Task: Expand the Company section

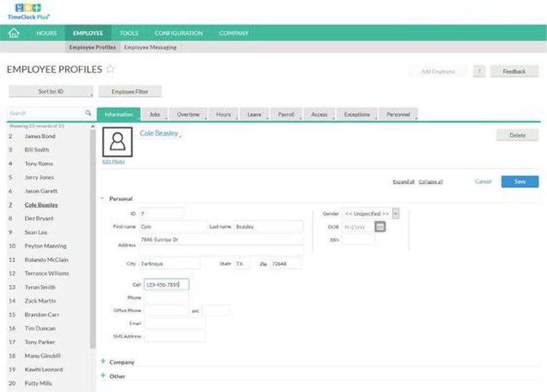Action: 103,362
